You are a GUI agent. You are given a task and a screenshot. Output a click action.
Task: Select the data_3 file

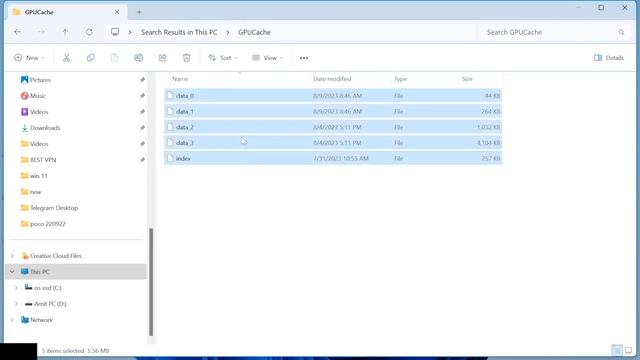[x=333, y=142]
